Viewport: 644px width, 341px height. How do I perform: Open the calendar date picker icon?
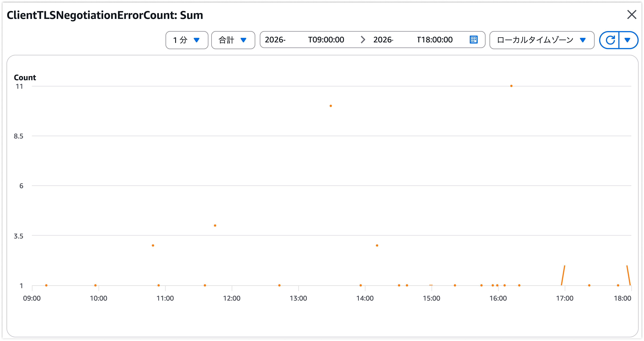(x=474, y=40)
